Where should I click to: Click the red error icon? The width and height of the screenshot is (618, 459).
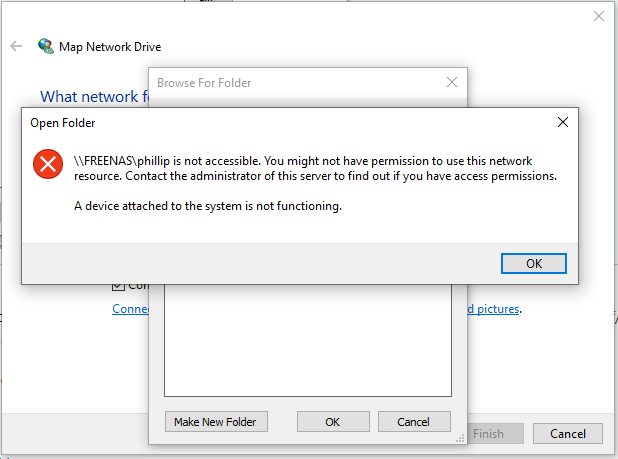pos(47,164)
